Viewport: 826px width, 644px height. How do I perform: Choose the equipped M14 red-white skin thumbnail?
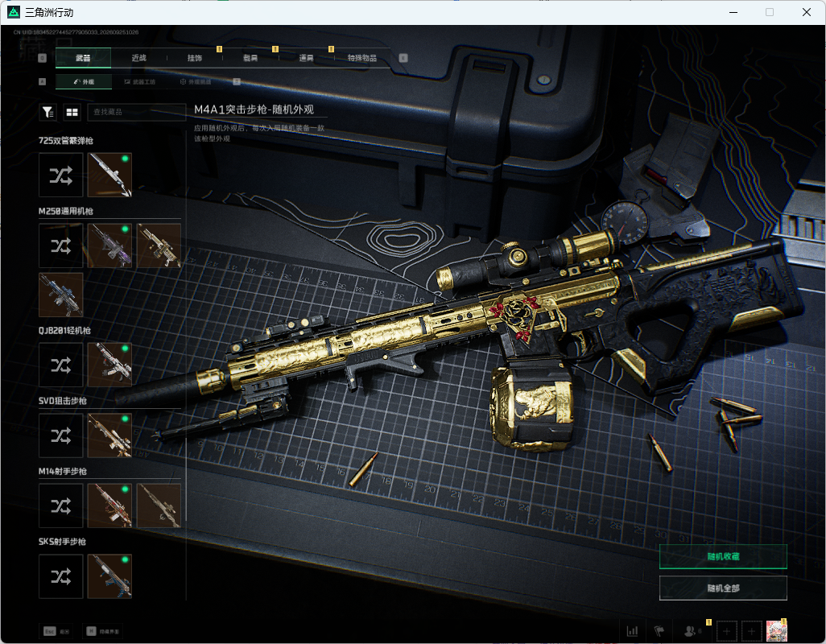(109, 506)
